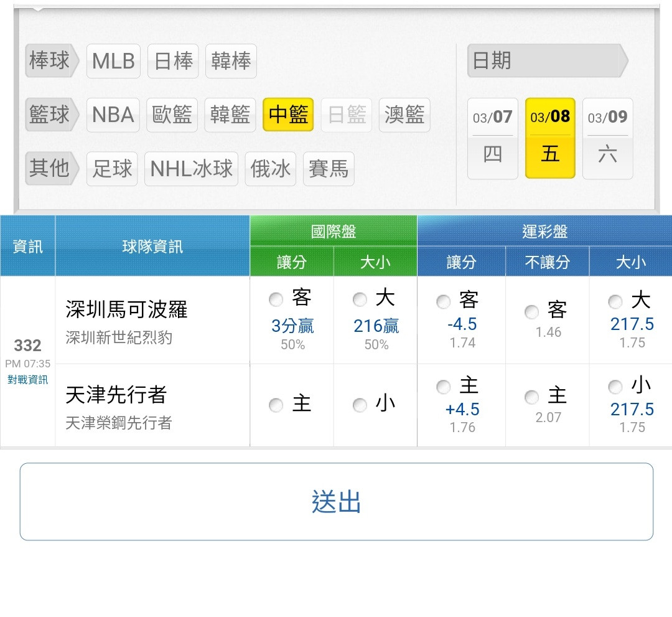Select the greyed 日籃 filter
The width and height of the screenshot is (672, 617).
tap(347, 115)
